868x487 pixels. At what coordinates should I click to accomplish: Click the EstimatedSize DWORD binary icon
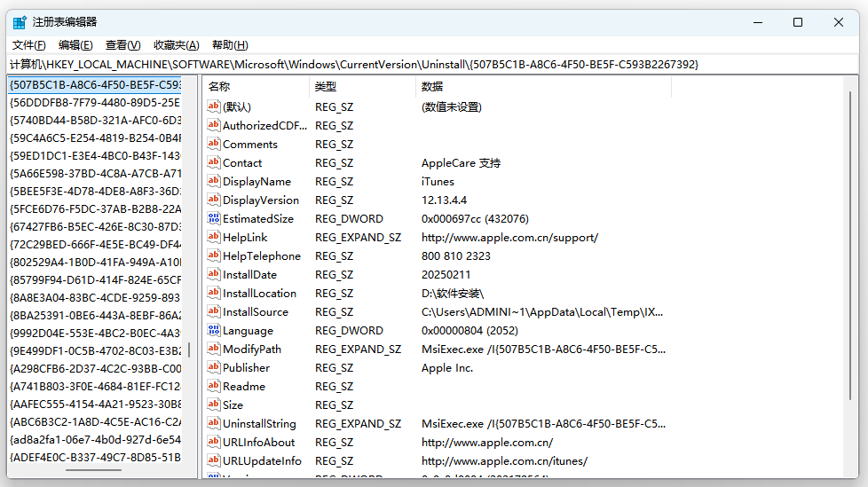click(x=214, y=218)
